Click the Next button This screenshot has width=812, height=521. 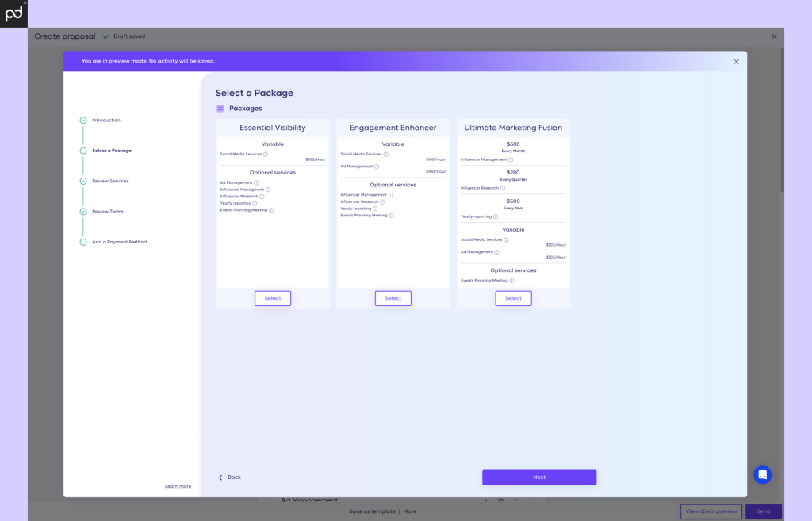point(539,477)
